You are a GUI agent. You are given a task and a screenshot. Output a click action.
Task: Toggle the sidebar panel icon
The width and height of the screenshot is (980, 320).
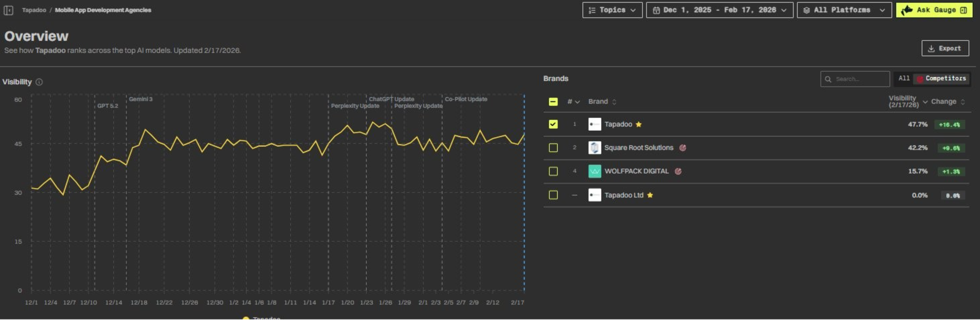8,10
